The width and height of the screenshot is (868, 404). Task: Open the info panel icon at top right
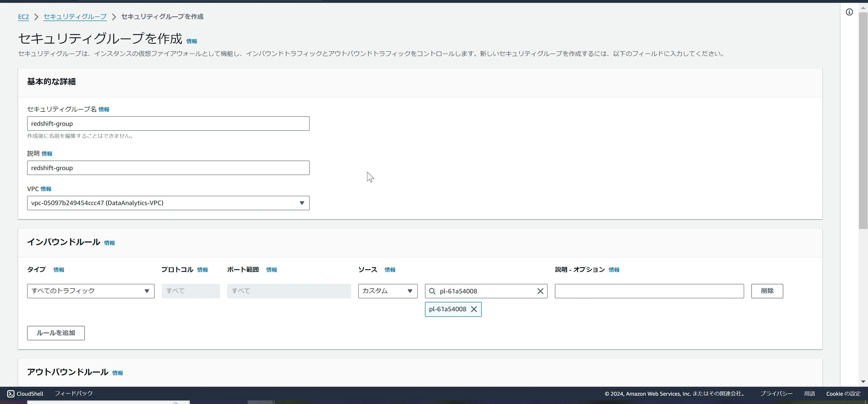[849, 12]
